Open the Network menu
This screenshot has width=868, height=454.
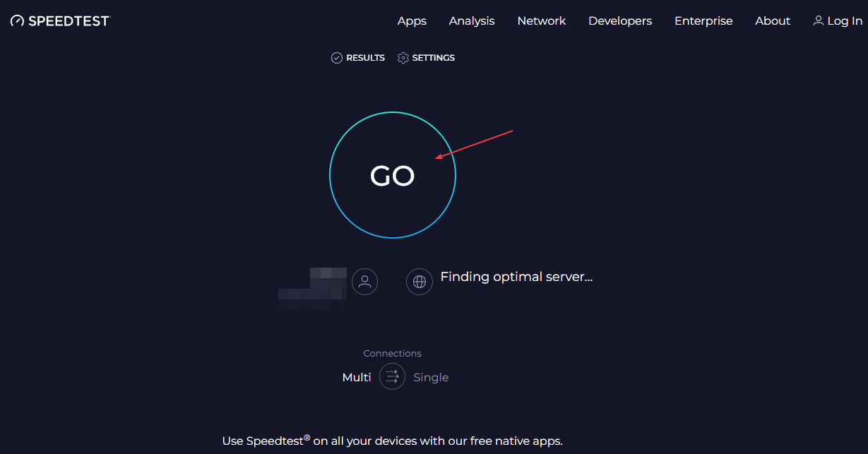coord(542,21)
